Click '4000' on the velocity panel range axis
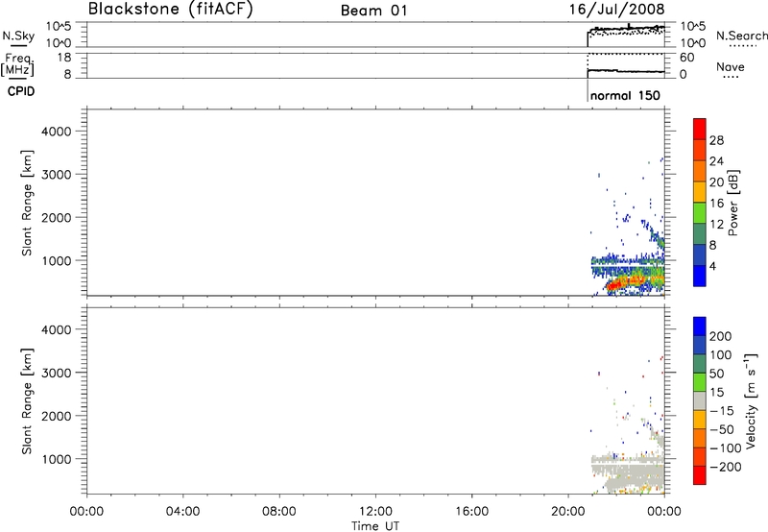This screenshot has width=768, height=532. [x=57, y=329]
